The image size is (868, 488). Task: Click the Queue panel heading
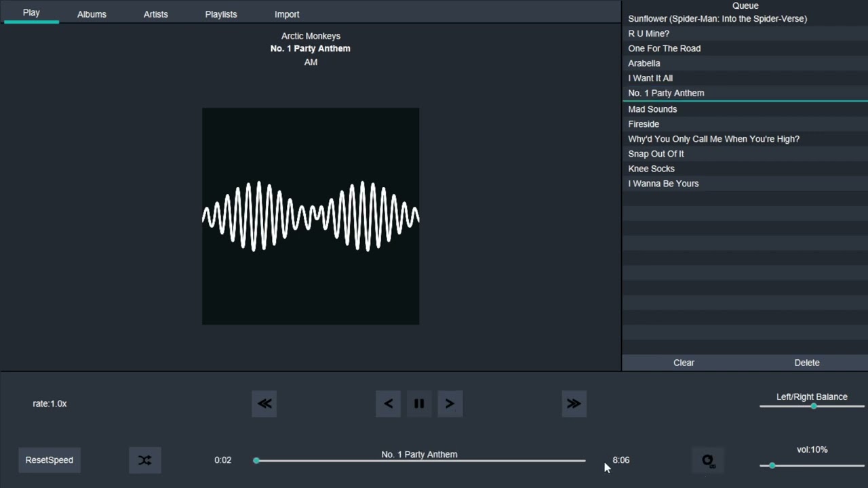tap(745, 5)
